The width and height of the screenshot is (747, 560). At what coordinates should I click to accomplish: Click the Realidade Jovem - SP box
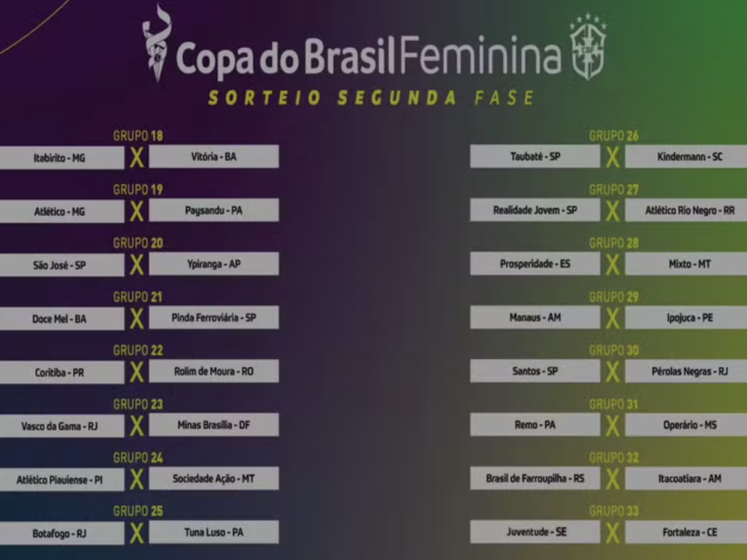535,210
